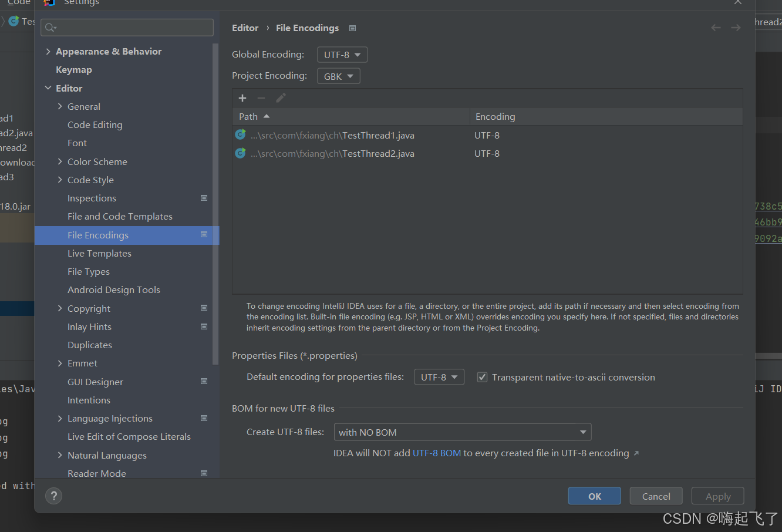782x532 pixels.
Task: Open the Create UTF-8 files dropdown
Action: pyautogui.click(x=463, y=432)
